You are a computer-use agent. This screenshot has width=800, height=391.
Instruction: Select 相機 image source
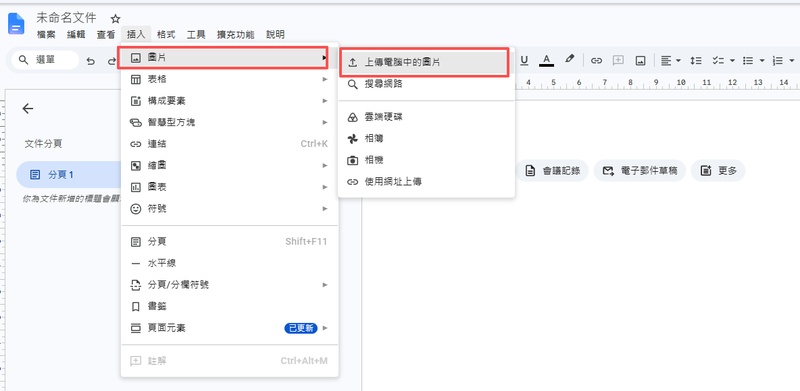tap(426, 160)
